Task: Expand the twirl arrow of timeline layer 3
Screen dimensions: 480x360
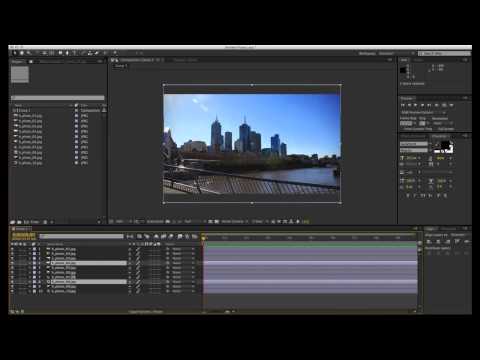Action: coord(29,258)
